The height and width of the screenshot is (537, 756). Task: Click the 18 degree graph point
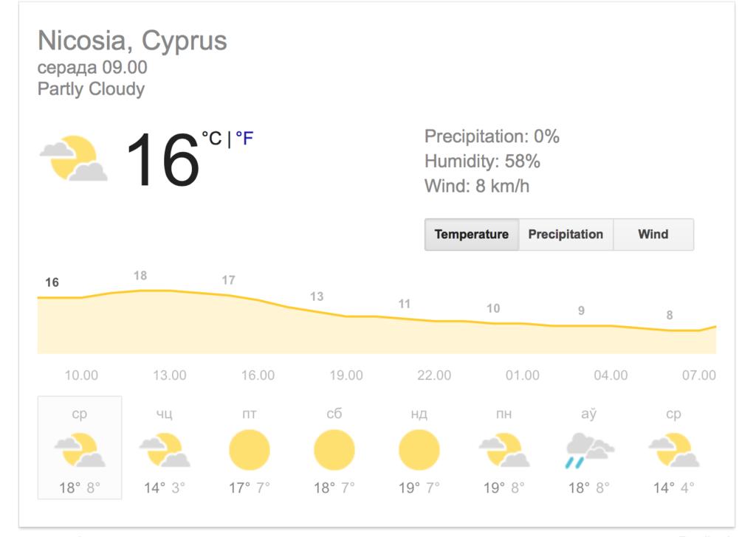[x=140, y=276]
